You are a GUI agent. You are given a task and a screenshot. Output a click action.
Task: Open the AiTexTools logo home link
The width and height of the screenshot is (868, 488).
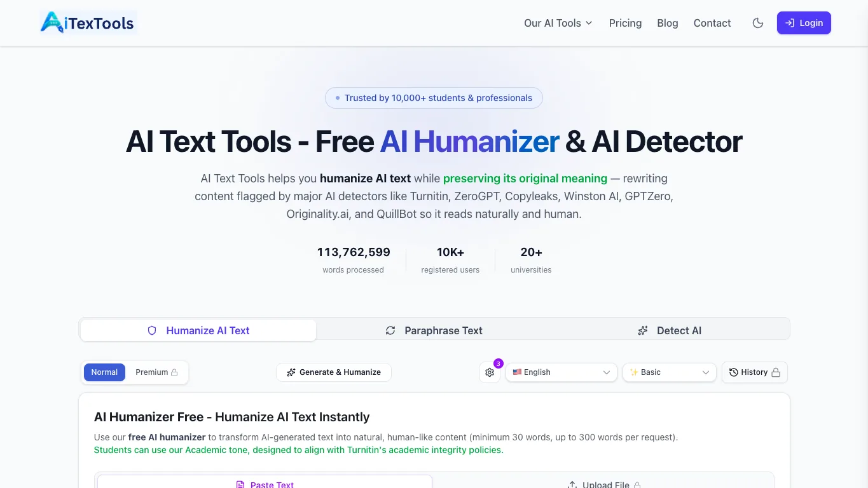point(88,23)
